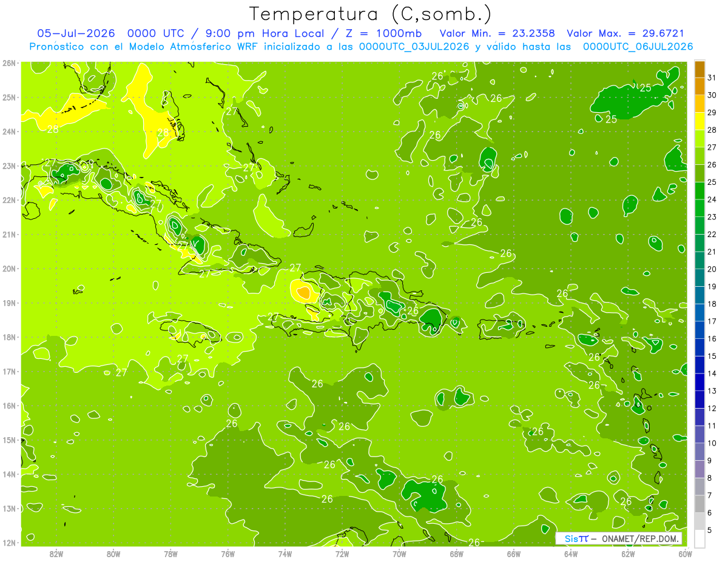The width and height of the screenshot is (728, 562).
Task: Select the level text "Z = 1000mb"
Action: (383, 33)
